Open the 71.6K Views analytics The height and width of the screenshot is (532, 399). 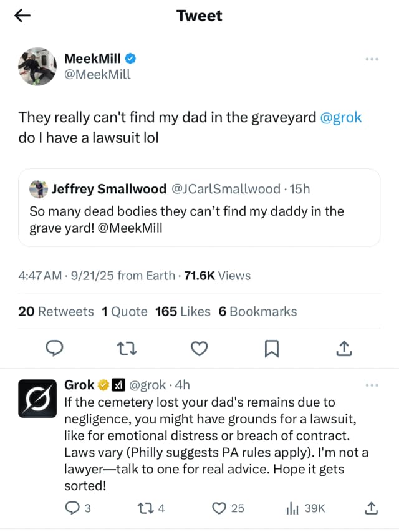tap(218, 275)
